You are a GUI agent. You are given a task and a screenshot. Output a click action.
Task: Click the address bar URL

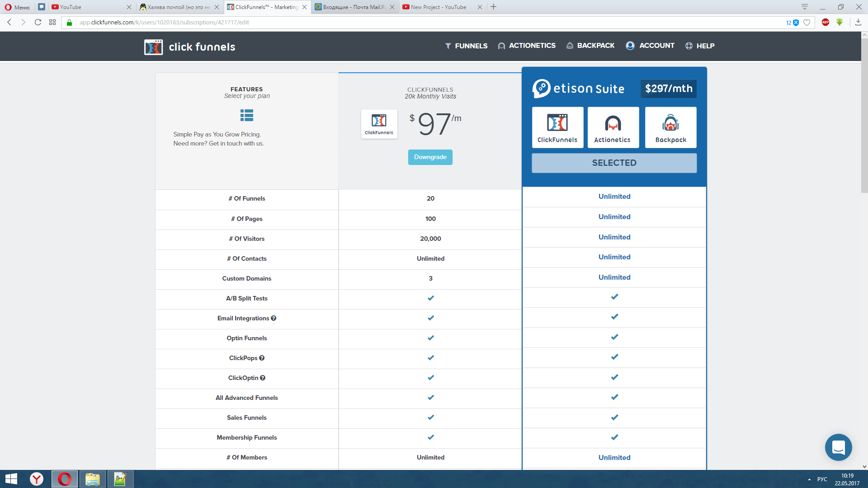coord(165,23)
